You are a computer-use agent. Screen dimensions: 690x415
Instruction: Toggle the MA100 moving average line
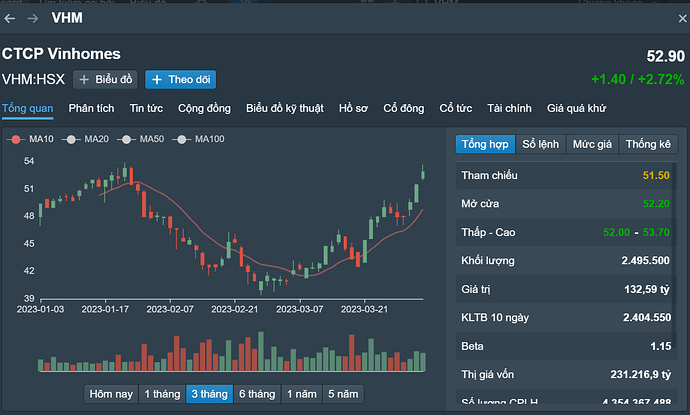point(201,139)
